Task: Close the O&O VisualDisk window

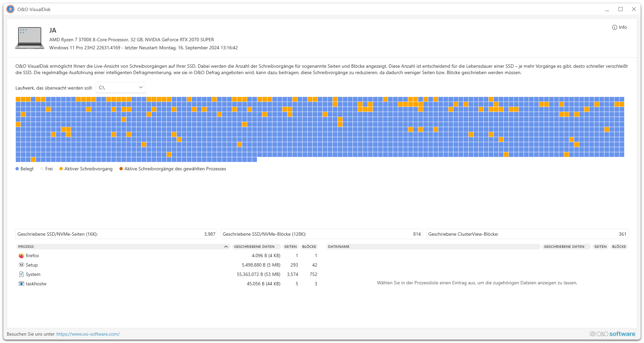Action: [x=634, y=9]
